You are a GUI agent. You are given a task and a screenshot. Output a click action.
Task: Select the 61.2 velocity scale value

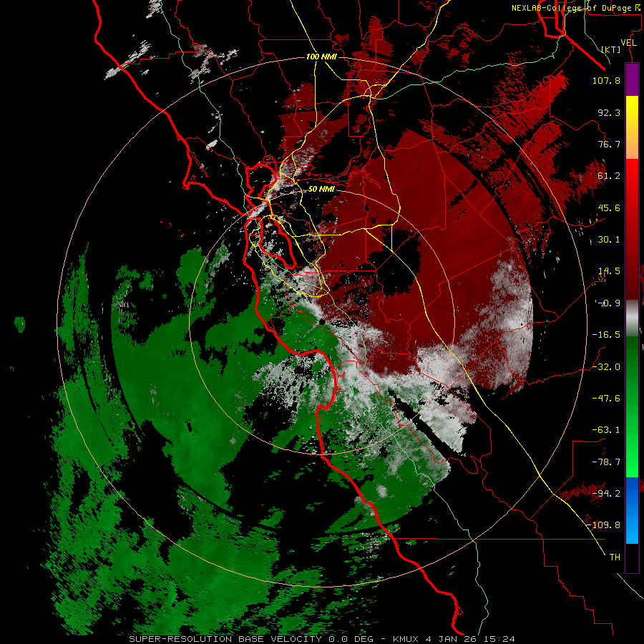coord(609,176)
